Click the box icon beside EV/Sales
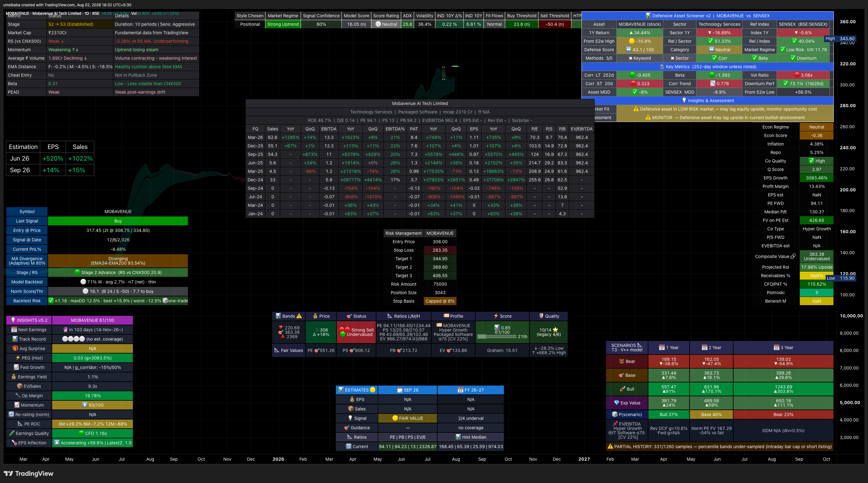The height and width of the screenshot is (483, 868). click(x=19, y=386)
